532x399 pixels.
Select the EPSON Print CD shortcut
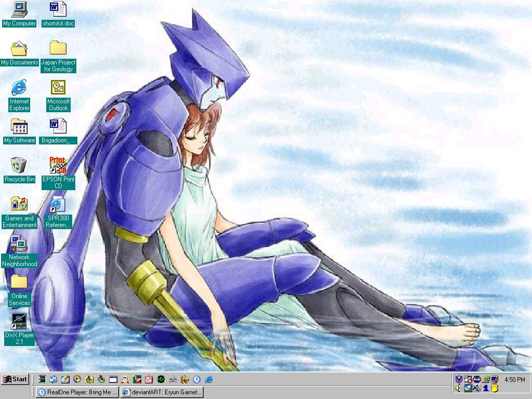coord(58,173)
